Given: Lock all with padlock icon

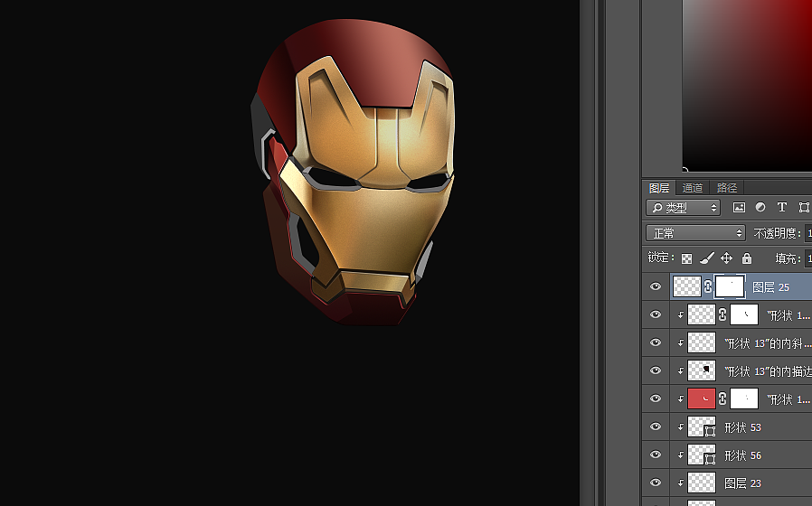Looking at the screenshot, I should coord(746,258).
